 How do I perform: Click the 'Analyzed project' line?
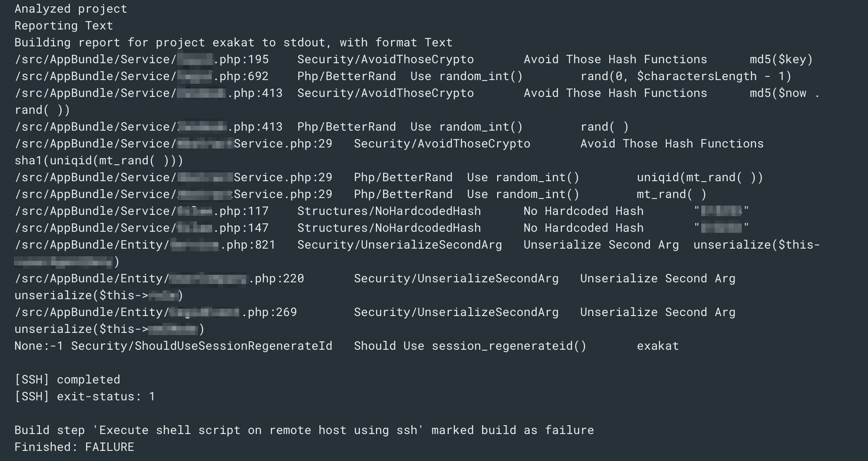[71, 9]
